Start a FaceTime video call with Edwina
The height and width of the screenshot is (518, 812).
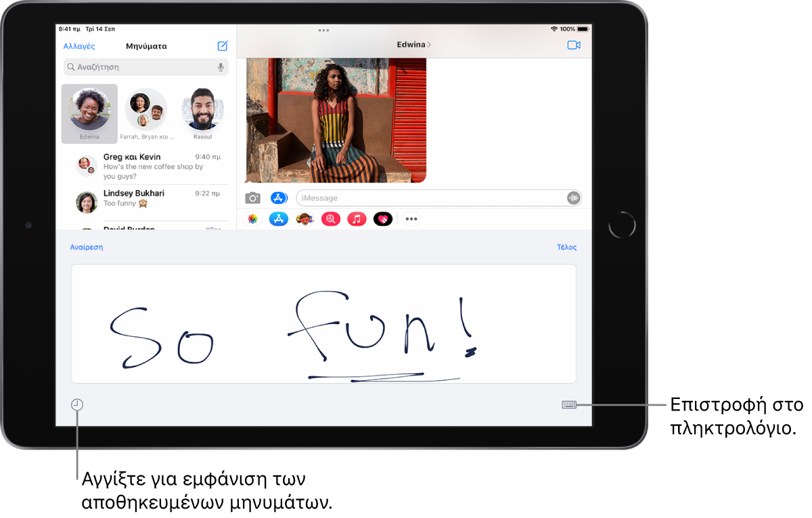click(x=574, y=45)
